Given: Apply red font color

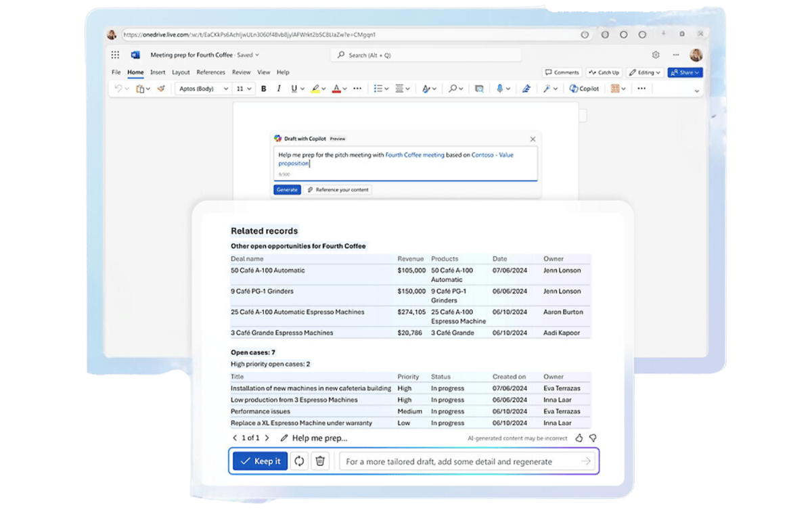Looking at the screenshot, I should point(336,89).
